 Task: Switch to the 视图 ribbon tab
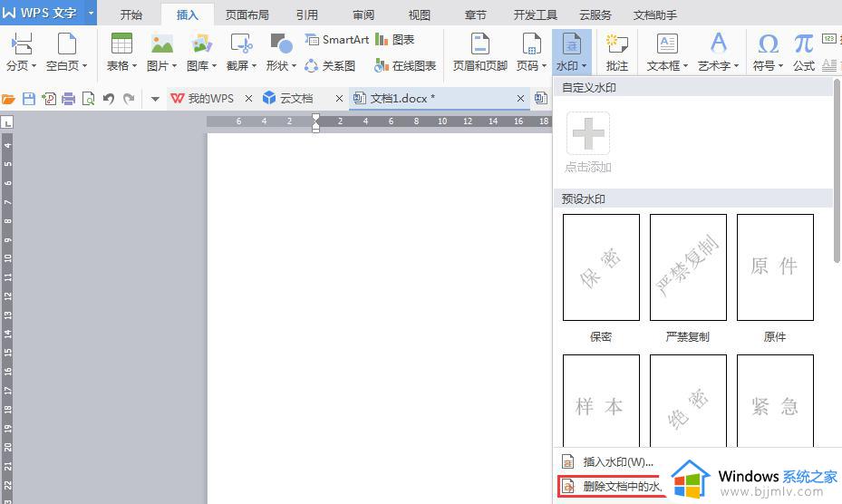click(x=420, y=15)
